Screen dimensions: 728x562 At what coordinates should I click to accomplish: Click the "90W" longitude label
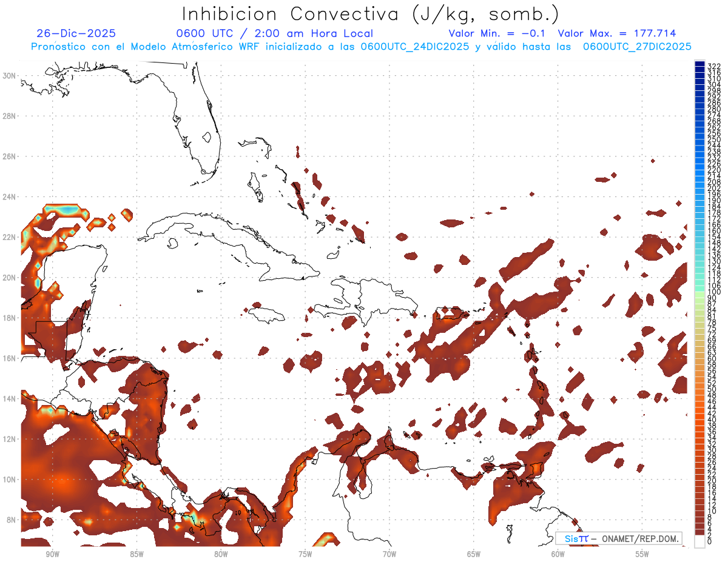tap(52, 554)
